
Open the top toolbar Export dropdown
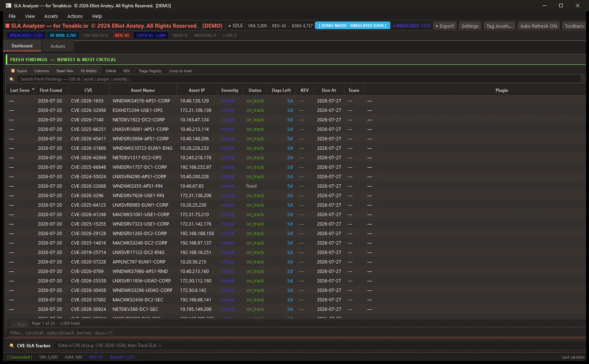pos(445,26)
